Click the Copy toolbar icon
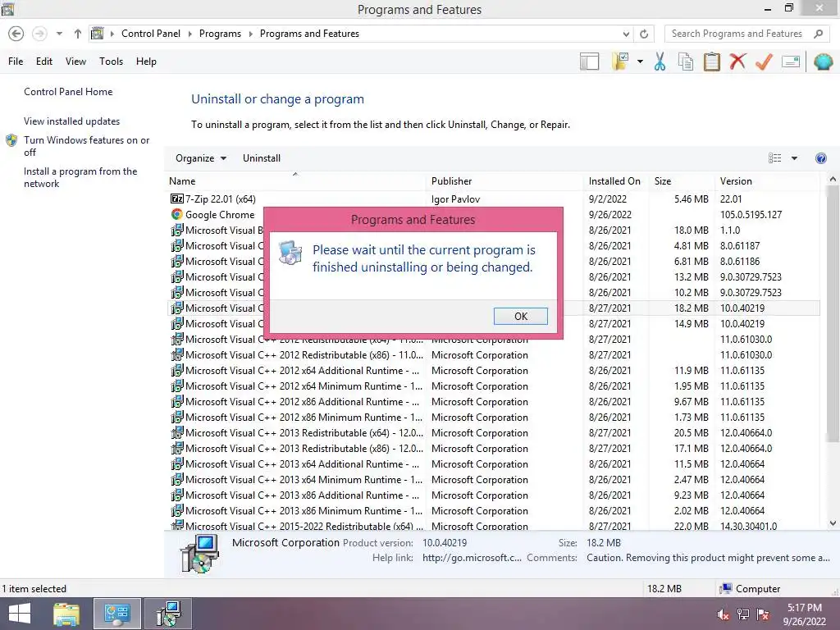Screen dimensions: 840x630 click(686, 62)
